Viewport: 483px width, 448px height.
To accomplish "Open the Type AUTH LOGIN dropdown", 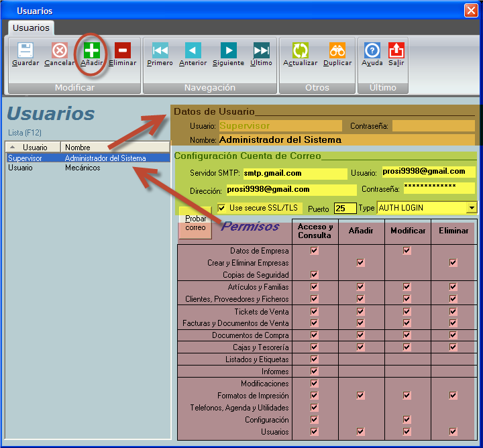I will tap(472, 208).
